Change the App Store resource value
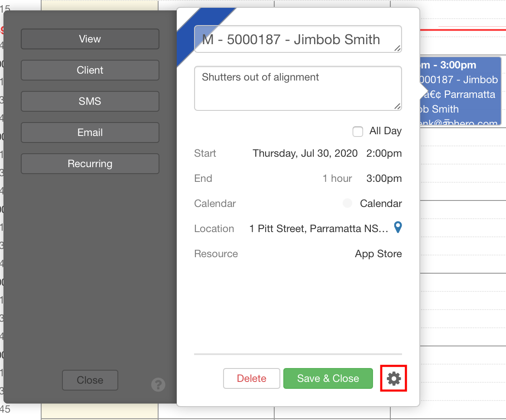 point(378,254)
